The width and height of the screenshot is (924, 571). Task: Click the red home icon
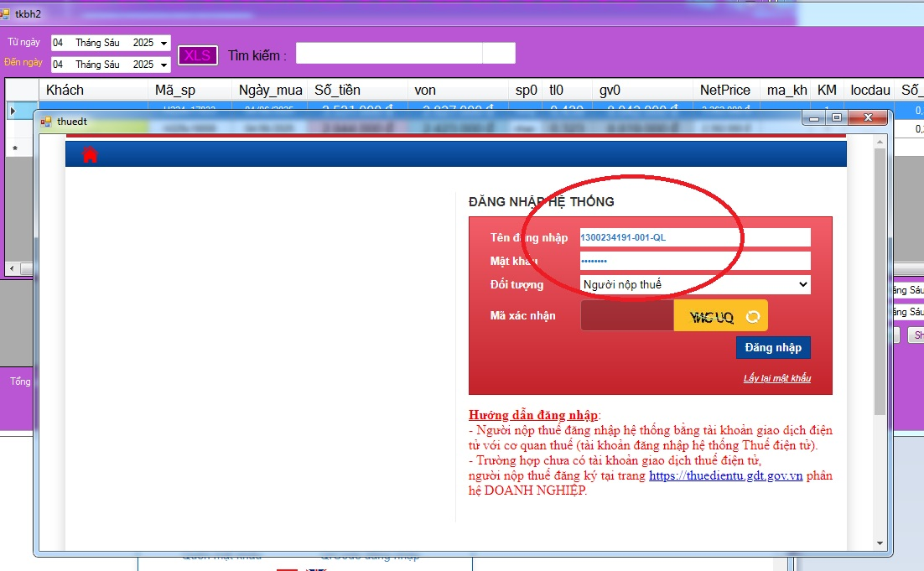(90, 154)
